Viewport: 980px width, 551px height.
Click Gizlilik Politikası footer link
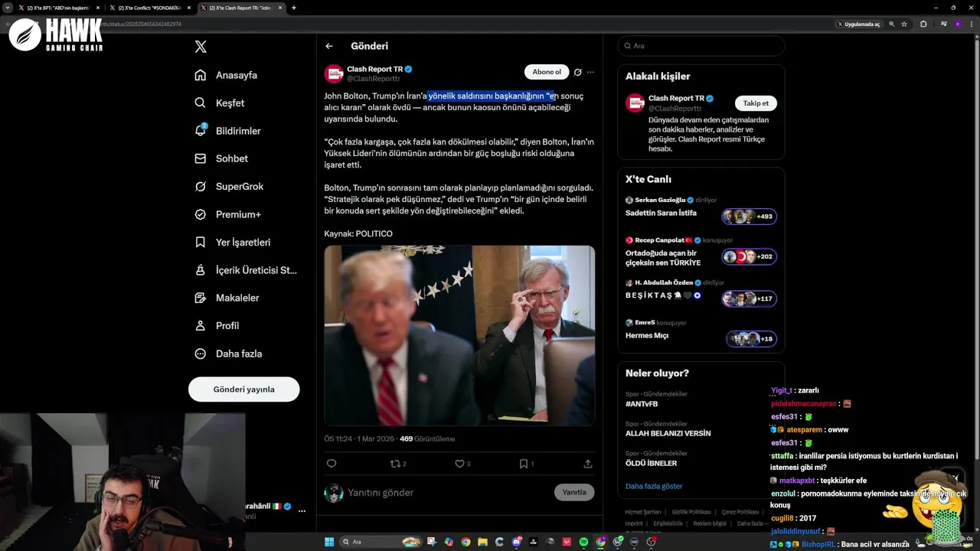point(692,512)
